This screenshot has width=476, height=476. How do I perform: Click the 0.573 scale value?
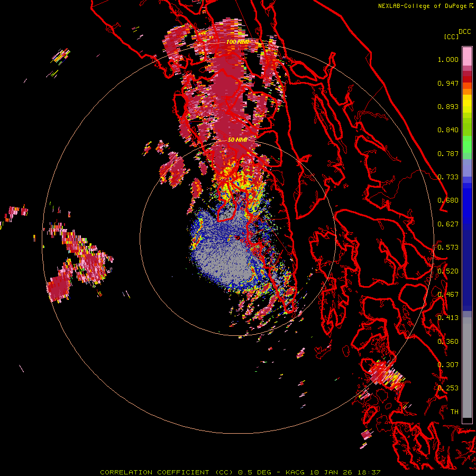(x=448, y=248)
